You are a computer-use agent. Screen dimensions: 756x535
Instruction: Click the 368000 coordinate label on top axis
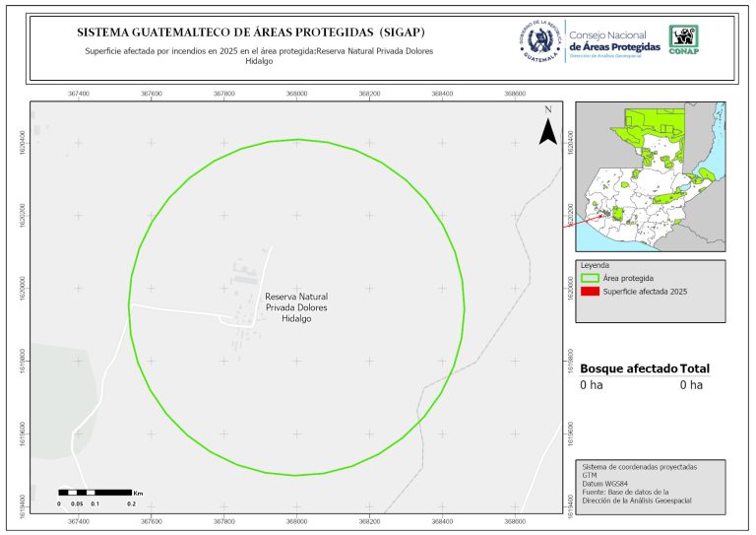tap(296, 94)
